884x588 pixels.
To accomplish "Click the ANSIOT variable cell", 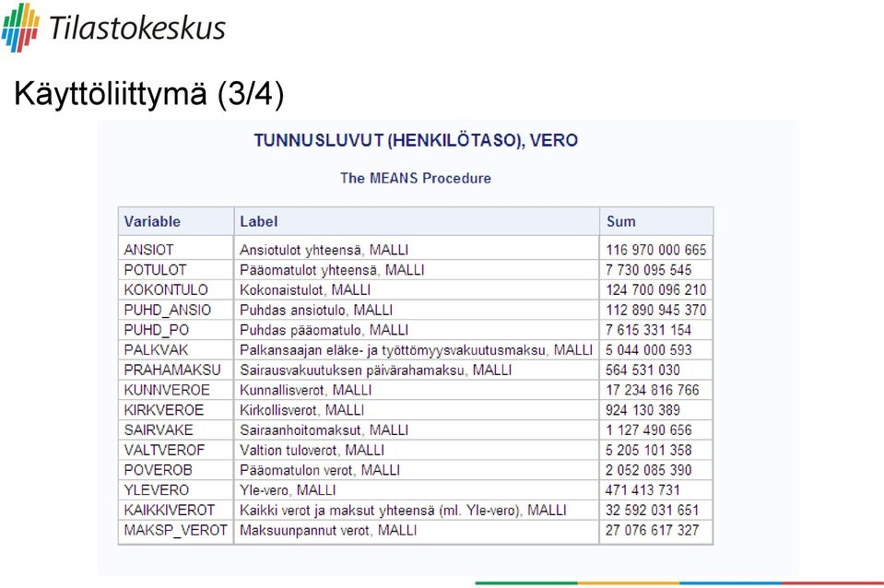I will 176,249.
